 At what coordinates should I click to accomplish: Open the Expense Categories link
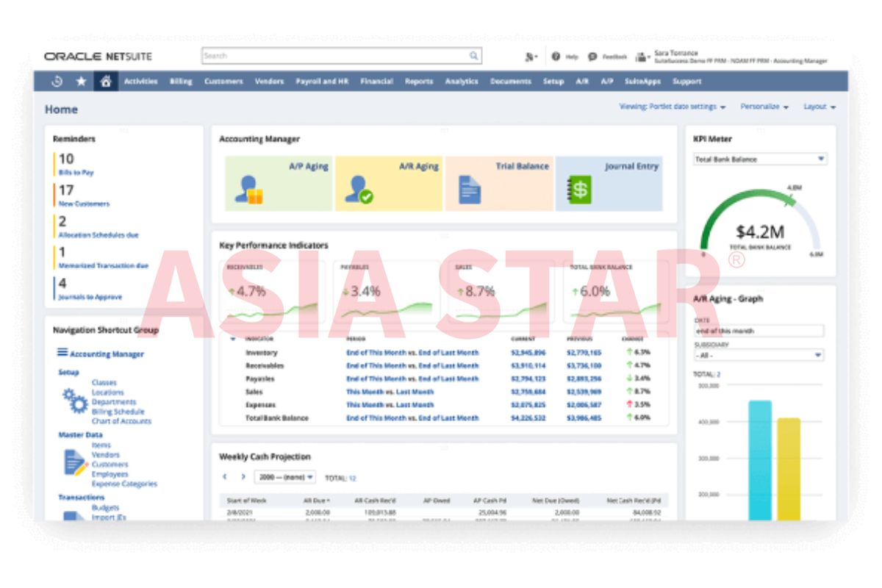point(124,484)
